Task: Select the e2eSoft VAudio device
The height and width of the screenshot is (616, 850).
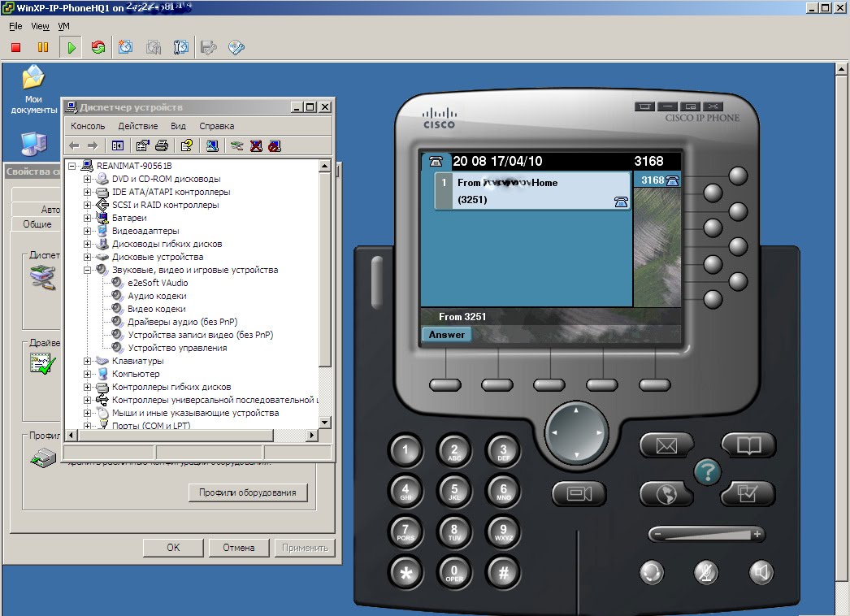Action: 158,283
